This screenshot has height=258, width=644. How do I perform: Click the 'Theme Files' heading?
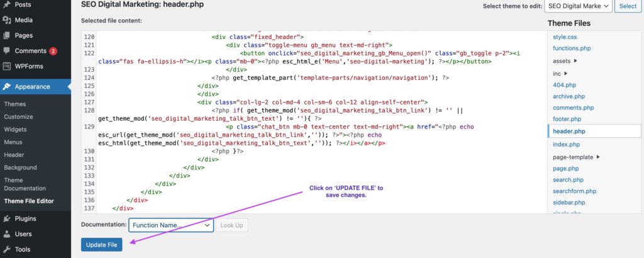[x=569, y=23]
